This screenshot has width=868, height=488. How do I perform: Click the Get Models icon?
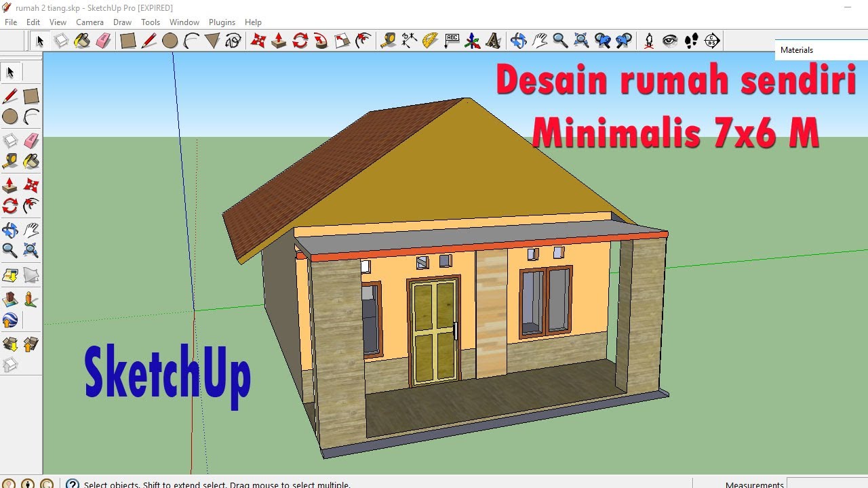(x=10, y=344)
